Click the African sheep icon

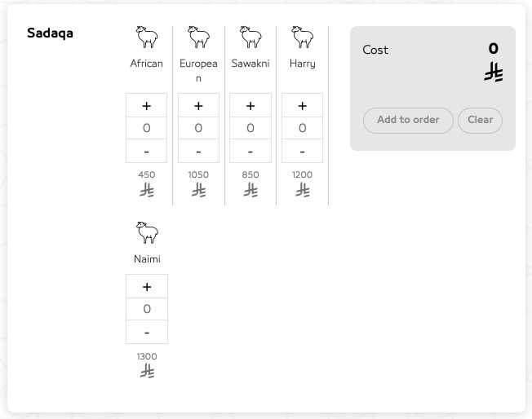tap(147, 37)
